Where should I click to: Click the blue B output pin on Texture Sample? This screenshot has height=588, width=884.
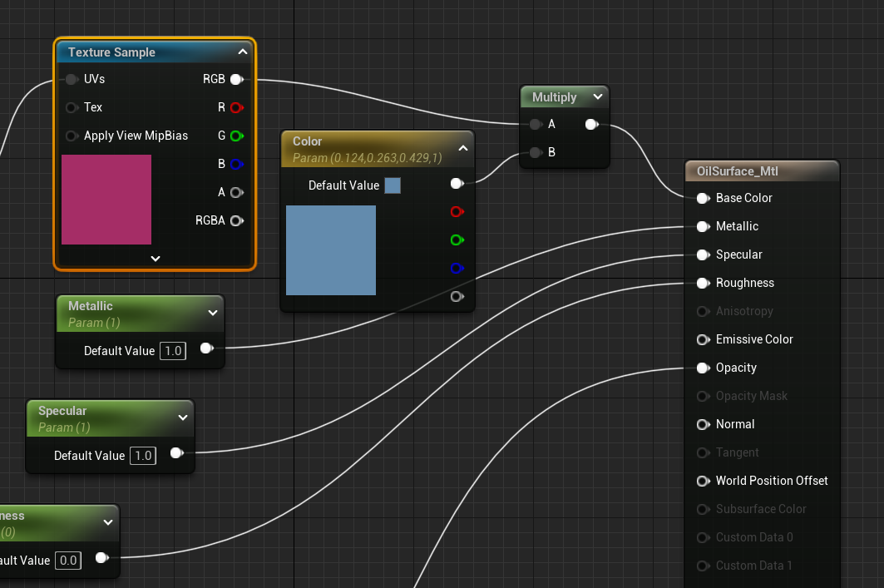pos(237,164)
